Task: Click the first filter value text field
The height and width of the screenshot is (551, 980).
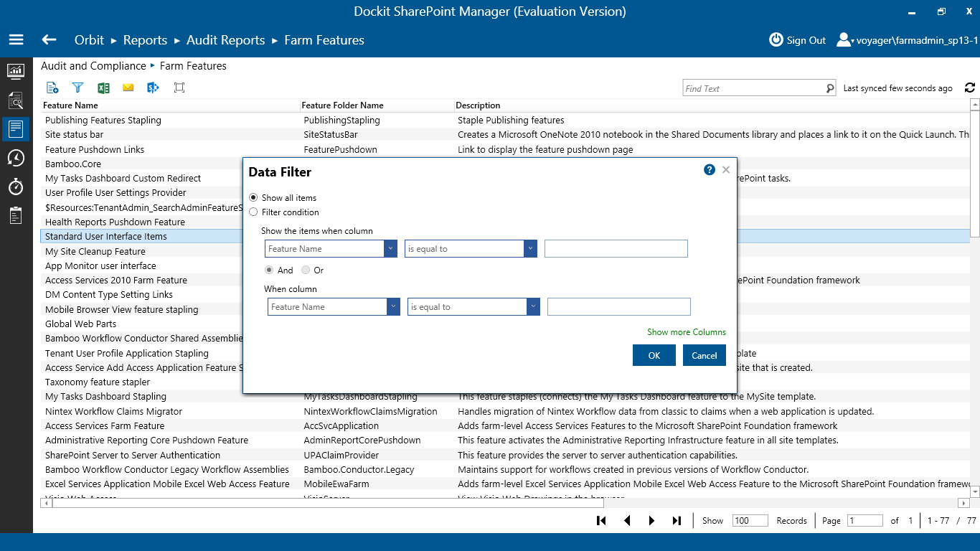Action: (616, 248)
